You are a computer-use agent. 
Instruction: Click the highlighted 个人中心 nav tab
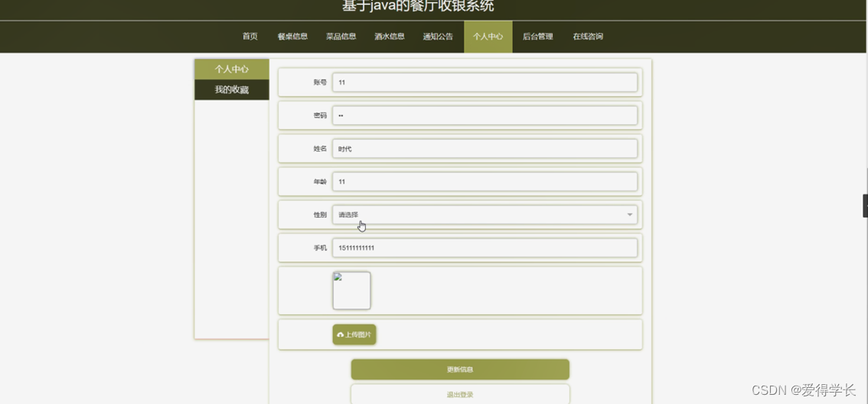coord(488,37)
